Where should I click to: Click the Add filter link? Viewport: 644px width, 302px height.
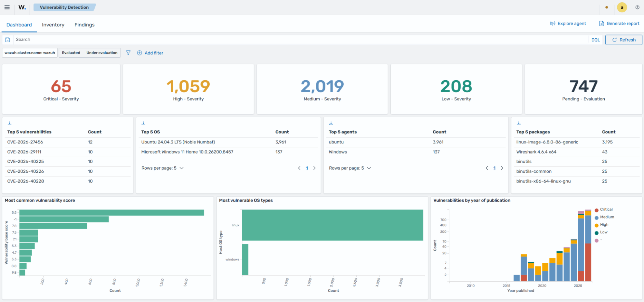pos(154,53)
